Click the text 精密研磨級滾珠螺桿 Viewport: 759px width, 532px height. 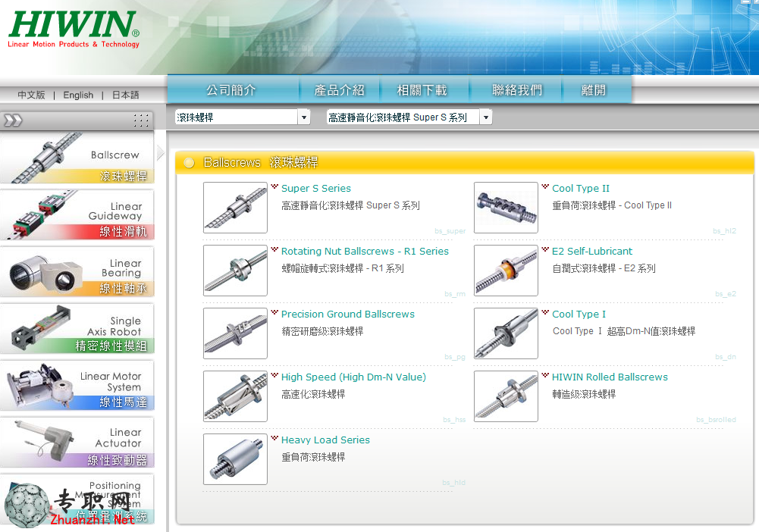coord(322,331)
